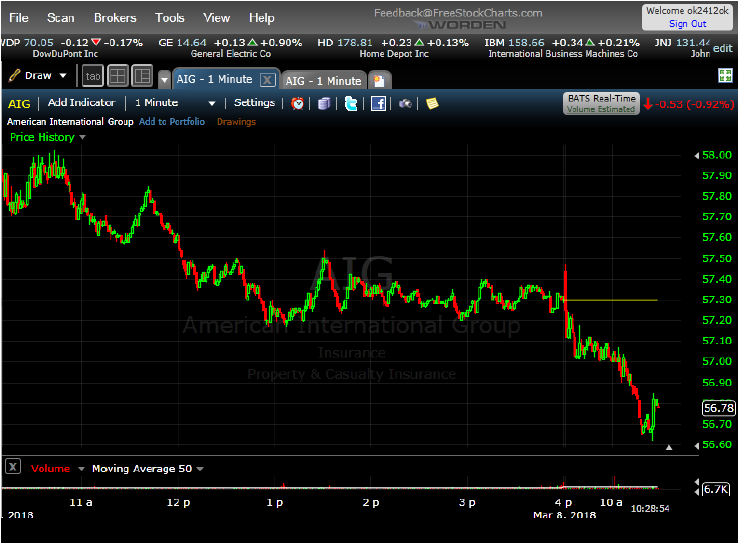Click the Sign Out link
This screenshot has height=544, width=738.
pos(688,24)
